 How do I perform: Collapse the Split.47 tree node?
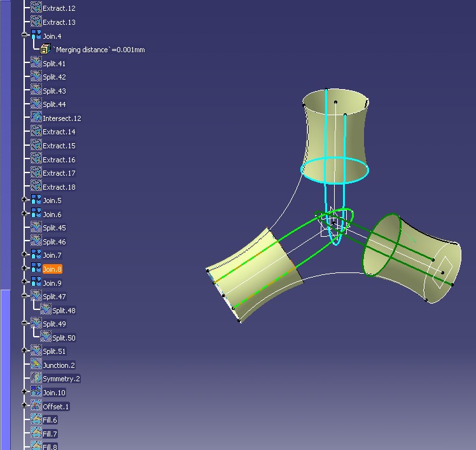coord(24,295)
